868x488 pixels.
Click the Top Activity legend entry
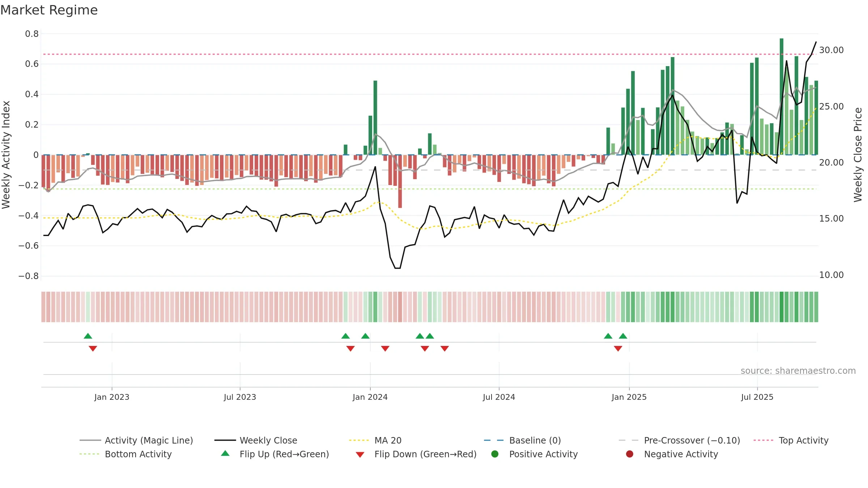pos(791,440)
